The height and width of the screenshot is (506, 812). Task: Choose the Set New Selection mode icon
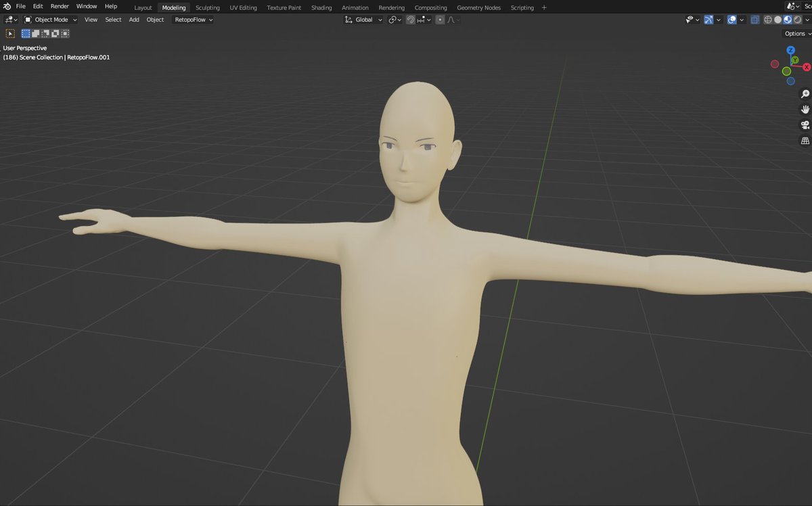tap(26, 33)
